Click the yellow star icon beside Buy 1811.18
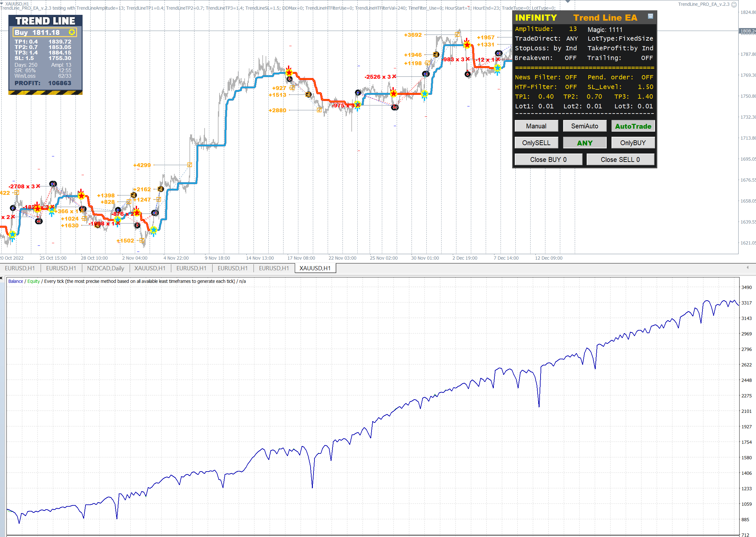This screenshot has height=537, width=756. [x=71, y=32]
